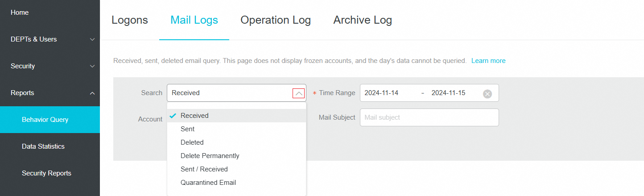Switch to the Operation Log tab
This screenshot has width=644, height=196.
pyautogui.click(x=276, y=20)
